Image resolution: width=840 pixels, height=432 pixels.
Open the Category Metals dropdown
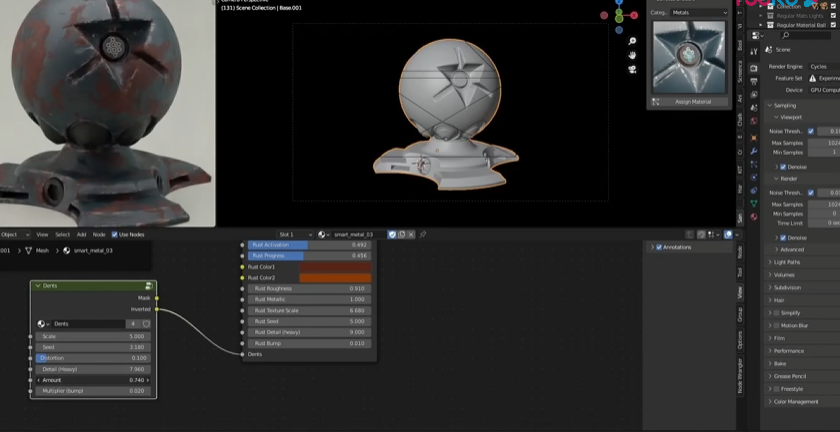click(x=699, y=13)
